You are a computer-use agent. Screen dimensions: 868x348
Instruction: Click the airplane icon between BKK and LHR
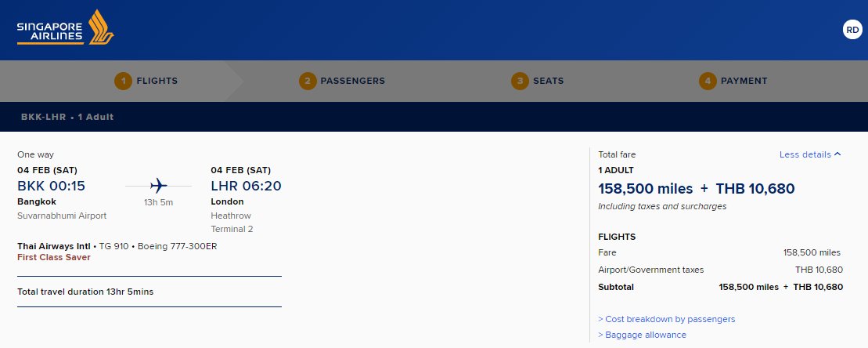coord(158,186)
